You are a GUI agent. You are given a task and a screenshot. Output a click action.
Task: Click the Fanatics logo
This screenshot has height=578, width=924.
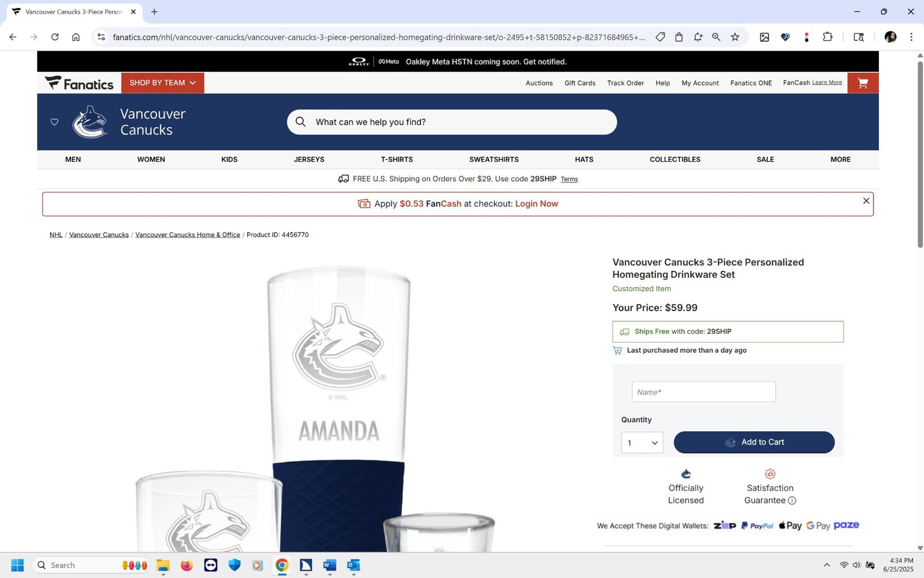(79, 83)
